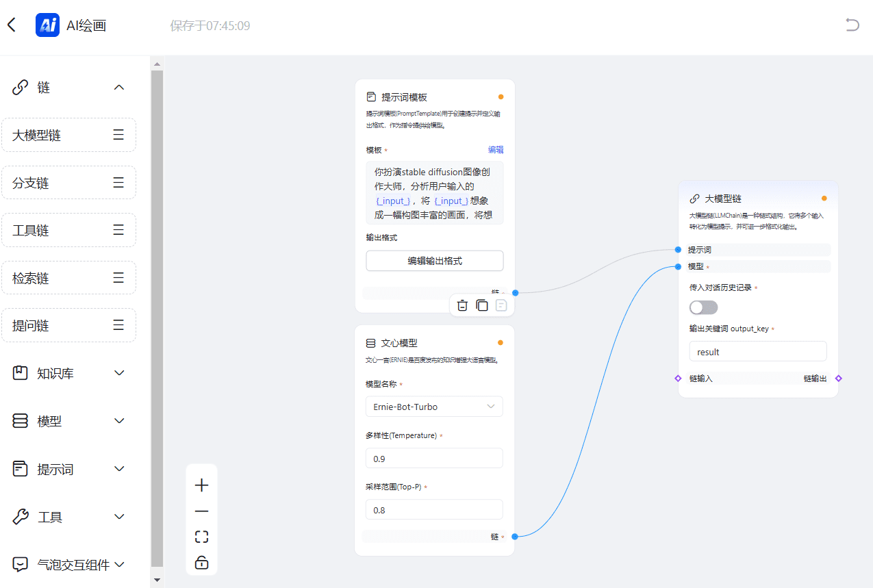Collapse the 链 section chevron
Image resolution: width=873 pixels, height=588 pixels.
pyautogui.click(x=119, y=88)
